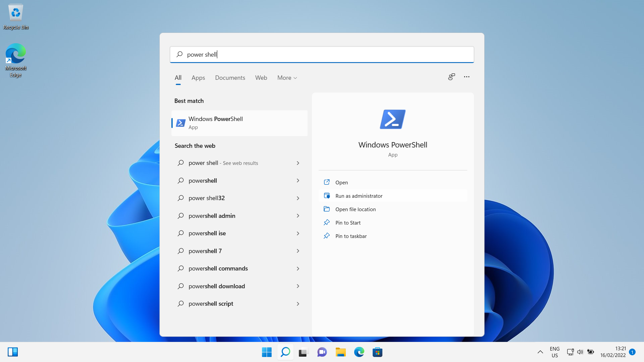Screen dimensions: 644x362
Task: Click the Windows Start button
Action: 267,352
